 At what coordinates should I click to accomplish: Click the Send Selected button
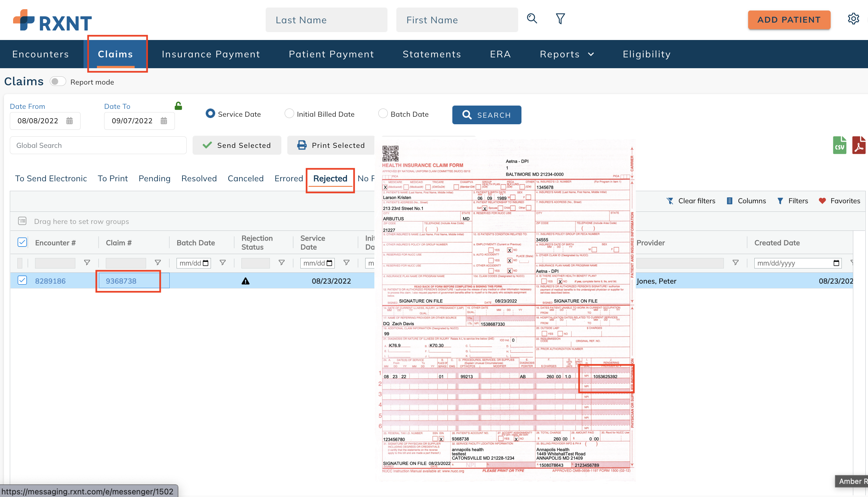(x=237, y=145)
